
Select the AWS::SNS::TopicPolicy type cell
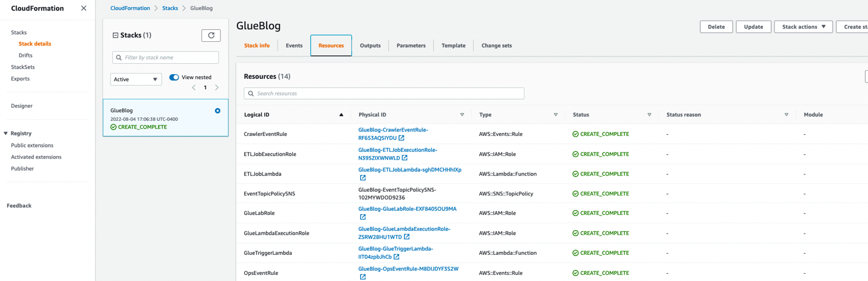506,194
